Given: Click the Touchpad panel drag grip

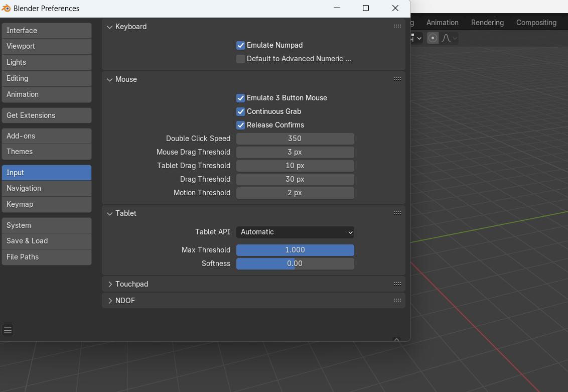Looking at the screenshot, I should point(397,284).
